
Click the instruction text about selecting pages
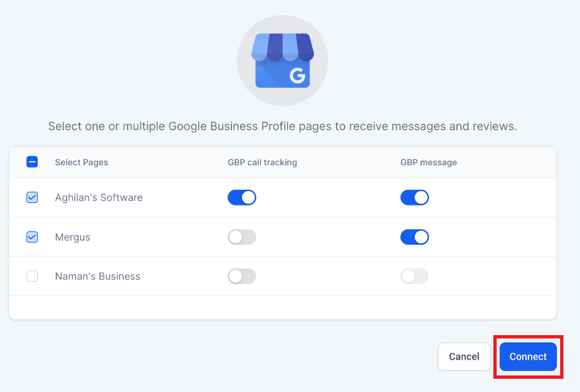[282, 126]
